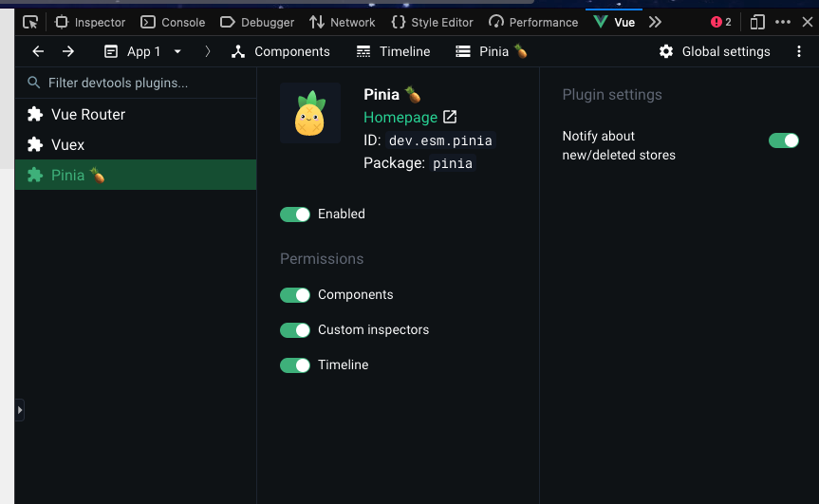Click the responsive design mode icon
The width and height of the screenshot is (819, 504).
[x=756, y=22]
